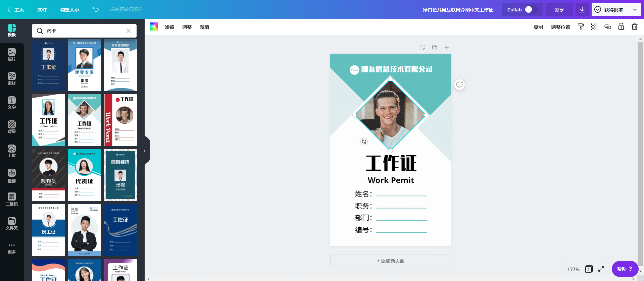Open the 调整大小 resize menu
The width and height of the screenshot is (644, 281).
point(69,10)
